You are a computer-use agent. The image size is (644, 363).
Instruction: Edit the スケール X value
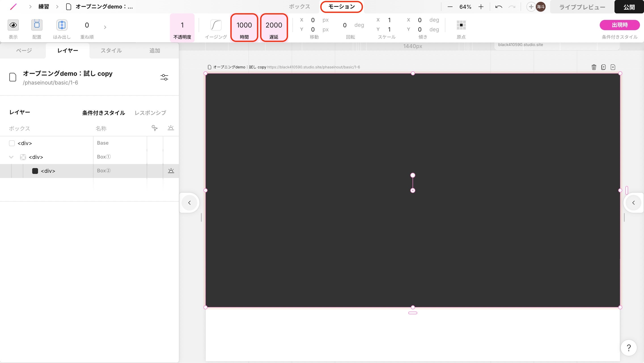tap(389, 20)
